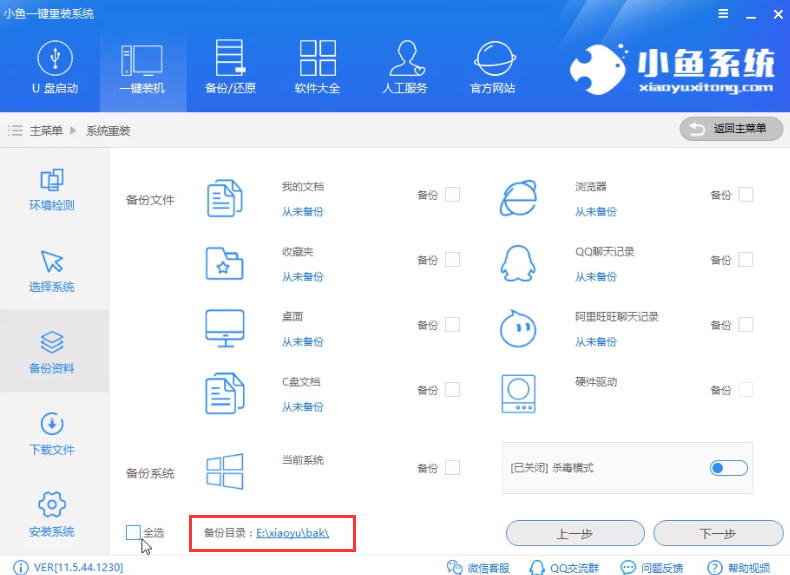Open 人工服务 support

pos(405,68)
